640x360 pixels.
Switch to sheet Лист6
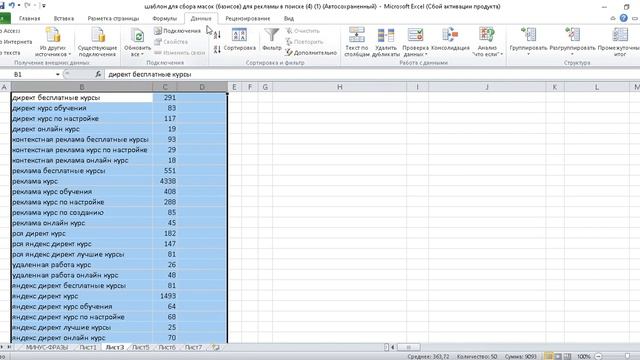coord(167,347)
